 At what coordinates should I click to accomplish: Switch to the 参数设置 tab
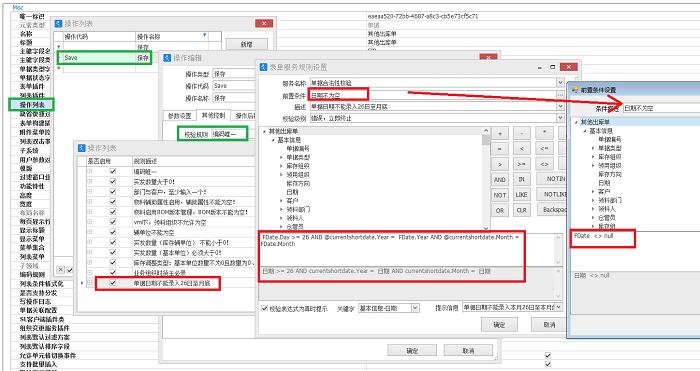179,116
